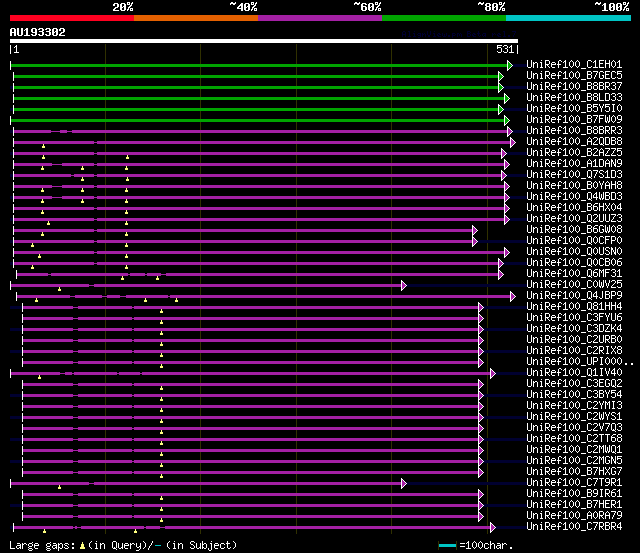Click the white AU193302 query sequence bar
The height and width of the screenshot is (553, 640).
coord(264,41)
